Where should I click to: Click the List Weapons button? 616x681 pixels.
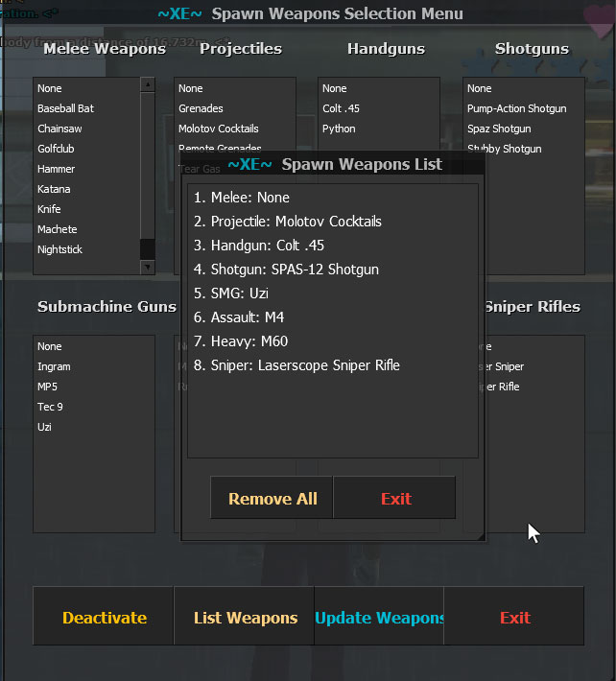[244, 617]
